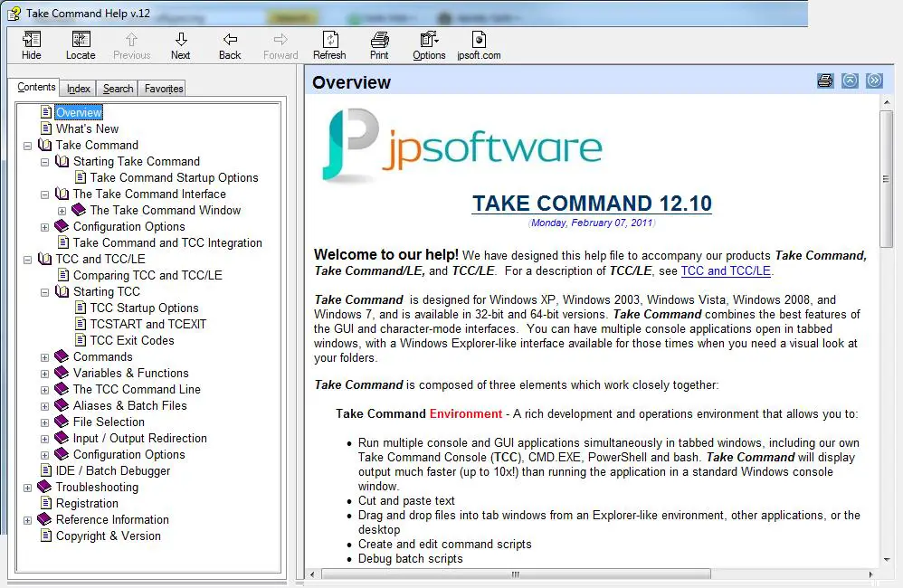The height and width of the screenshot is (588, 903).
Task: Expand the File Selection tree node
Action: coord(44,422)
